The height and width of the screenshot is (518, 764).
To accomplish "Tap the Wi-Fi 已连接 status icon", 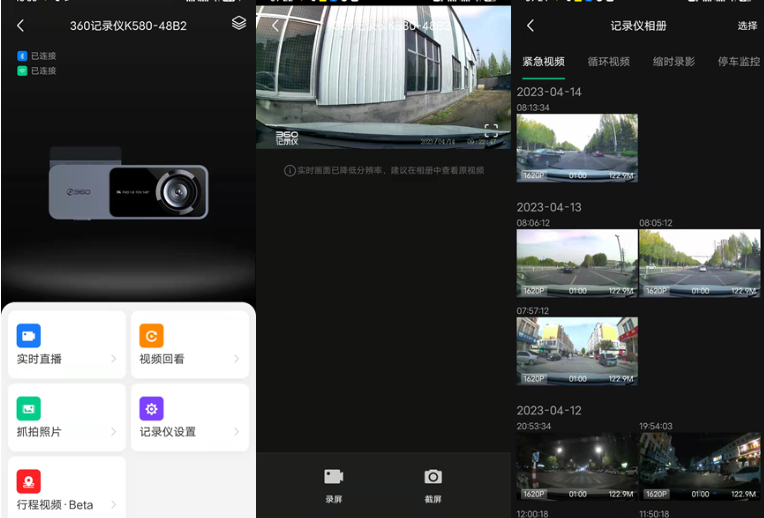I will (x=22, y=71).
